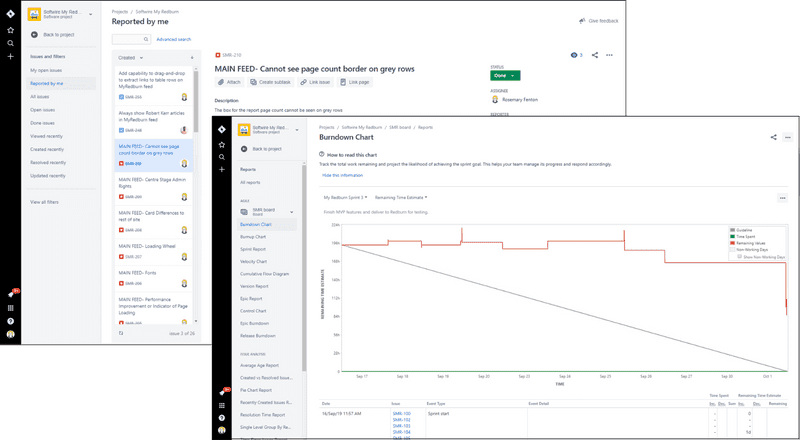Click the share icon on issue SMR-210
This screenshot has height=440, width=800.
(595, 55)
